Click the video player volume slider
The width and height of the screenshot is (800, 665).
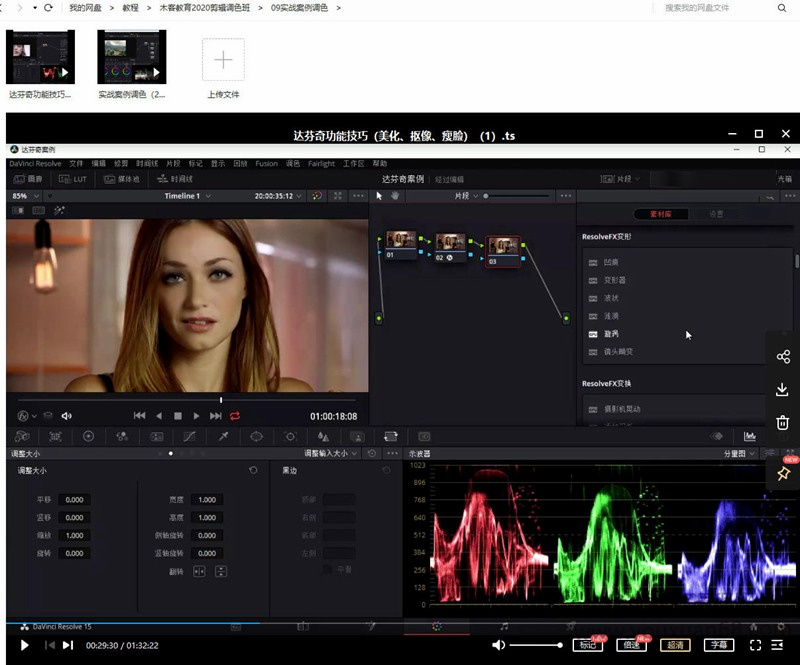coord(536,645)
